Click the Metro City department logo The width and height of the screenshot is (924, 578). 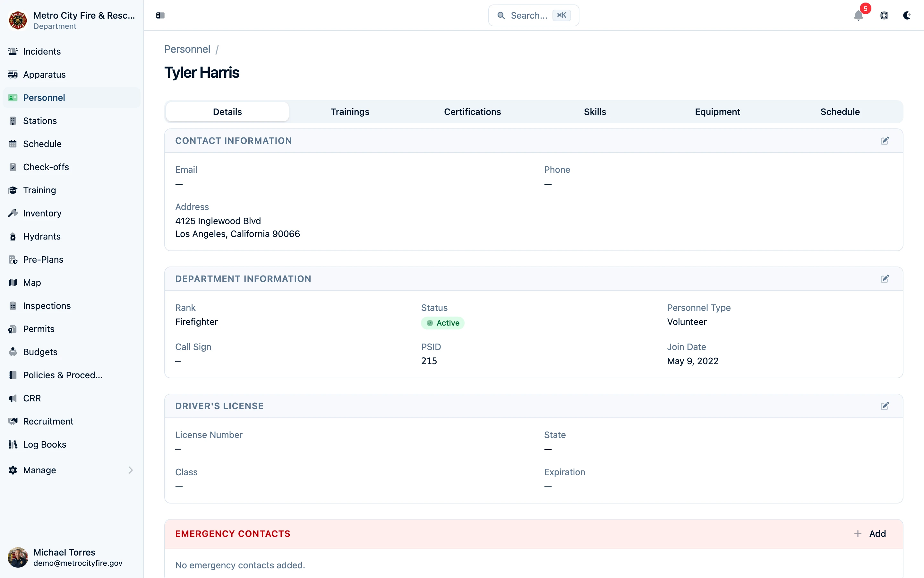point(18,20)
